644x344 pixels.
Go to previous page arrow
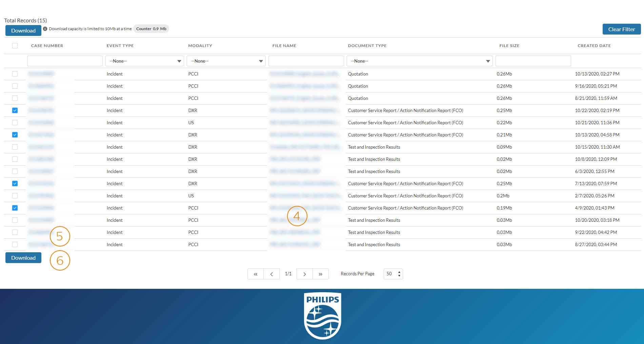click(x=271, y=274)
